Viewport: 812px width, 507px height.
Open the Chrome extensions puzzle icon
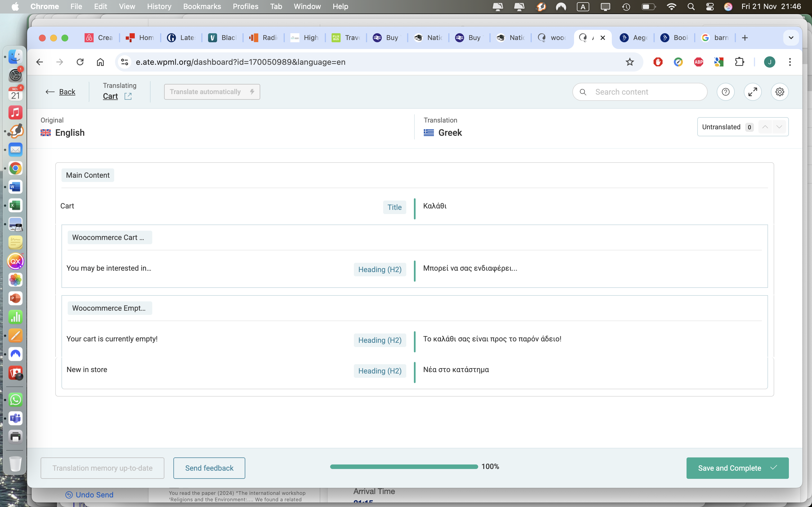point(740,62)
